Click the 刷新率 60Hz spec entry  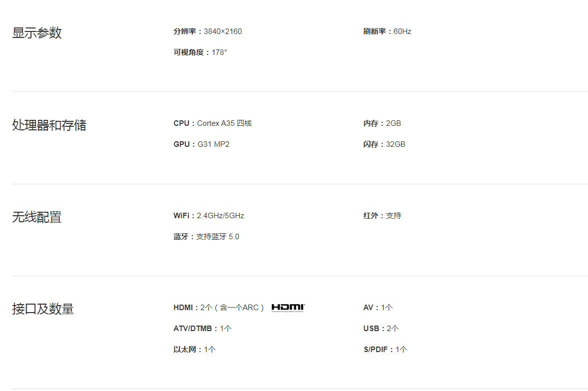pyautogui.click(x=387, y=31)
